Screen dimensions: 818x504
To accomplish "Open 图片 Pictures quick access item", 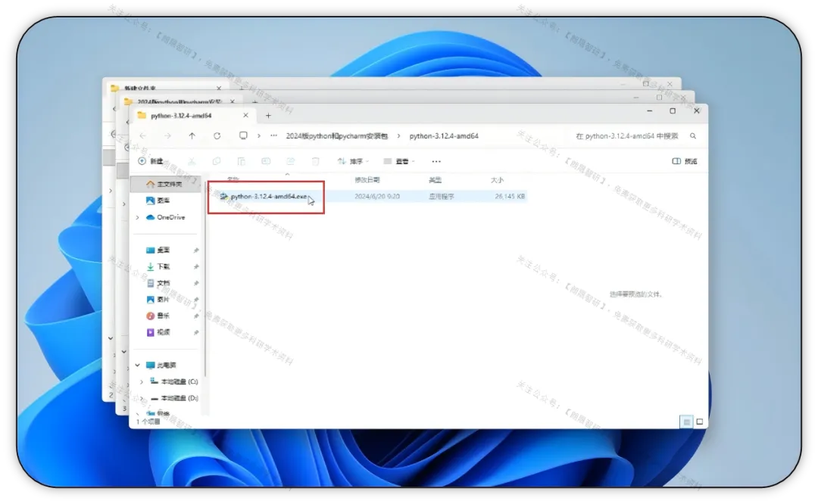I will [158, 299].
